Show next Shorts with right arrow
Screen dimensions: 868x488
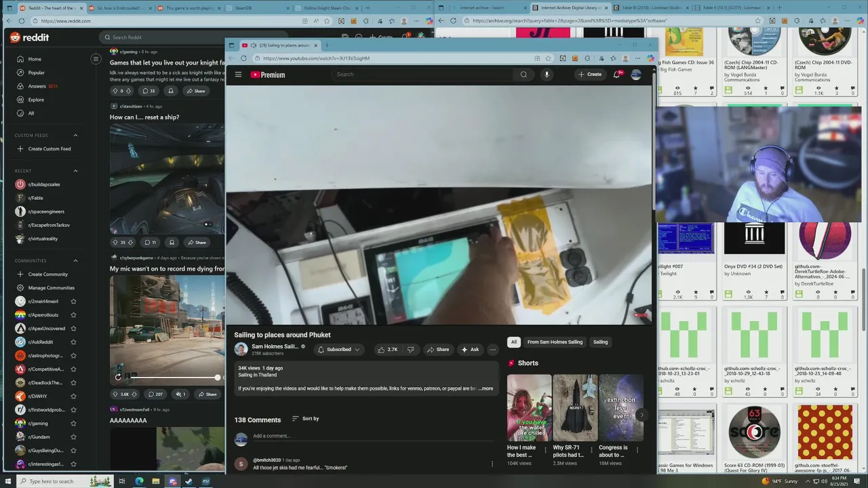coord(642,415)
